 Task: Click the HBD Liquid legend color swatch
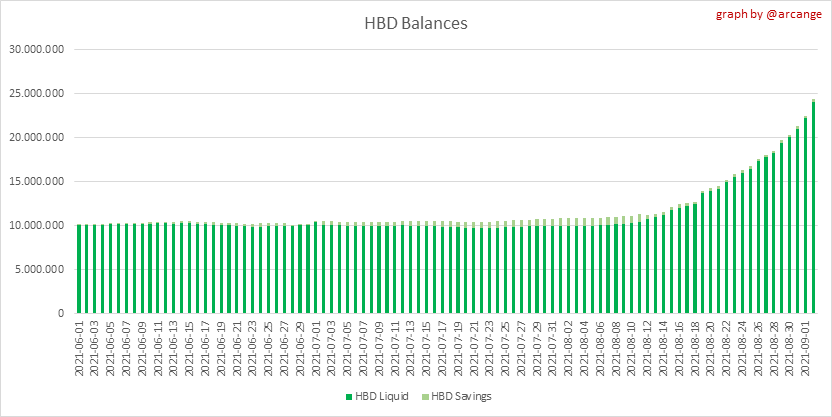tap(348, 397)
